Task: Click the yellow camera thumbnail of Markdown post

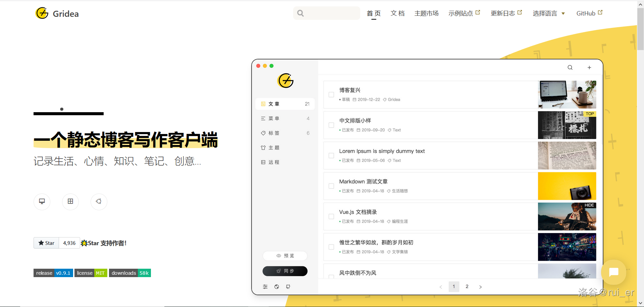Action: coord(567,186)
